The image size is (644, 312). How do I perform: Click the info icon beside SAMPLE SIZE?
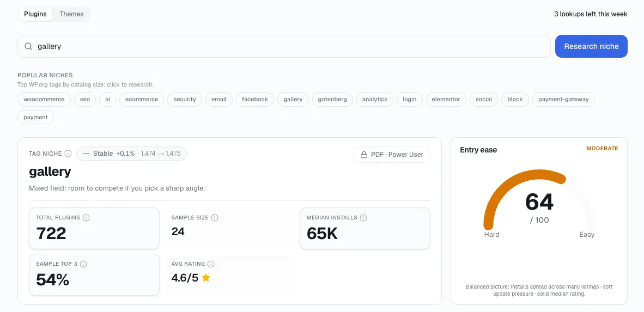coord(214,218)
